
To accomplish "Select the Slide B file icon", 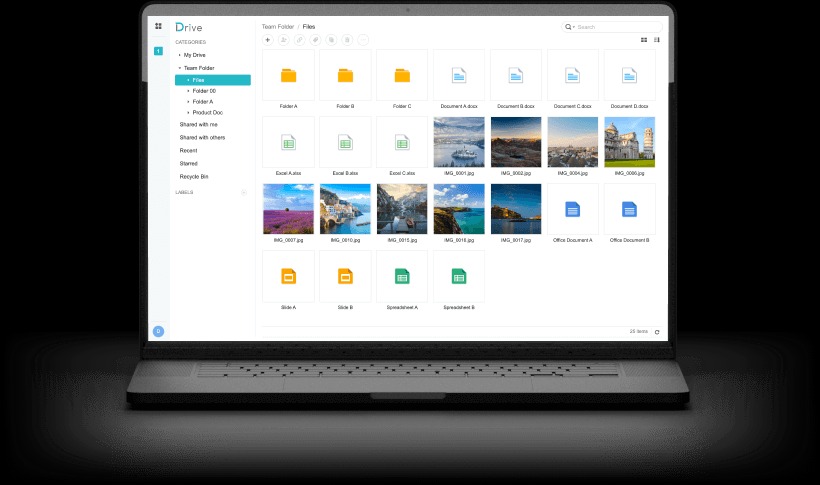I will tap(345, 276).
